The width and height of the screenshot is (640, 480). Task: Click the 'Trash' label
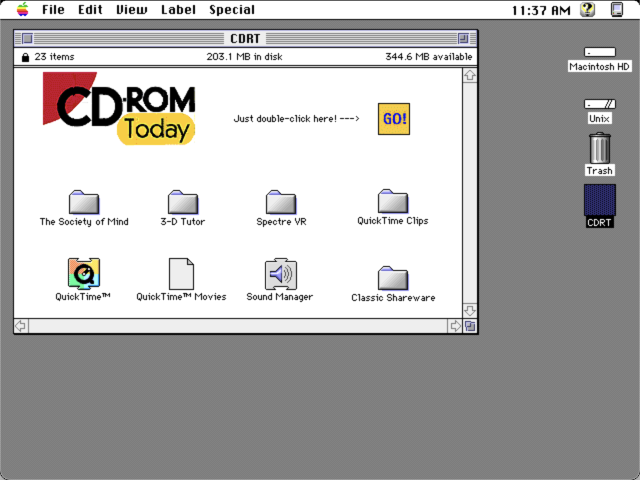point(599,170)
